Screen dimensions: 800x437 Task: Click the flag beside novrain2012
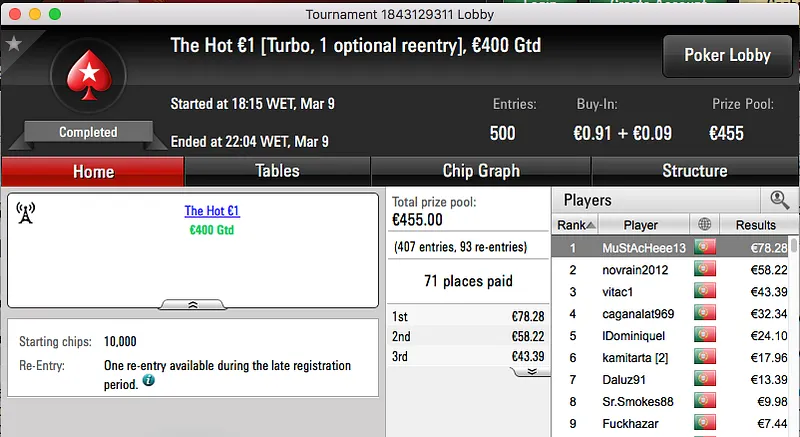(704, 270)
